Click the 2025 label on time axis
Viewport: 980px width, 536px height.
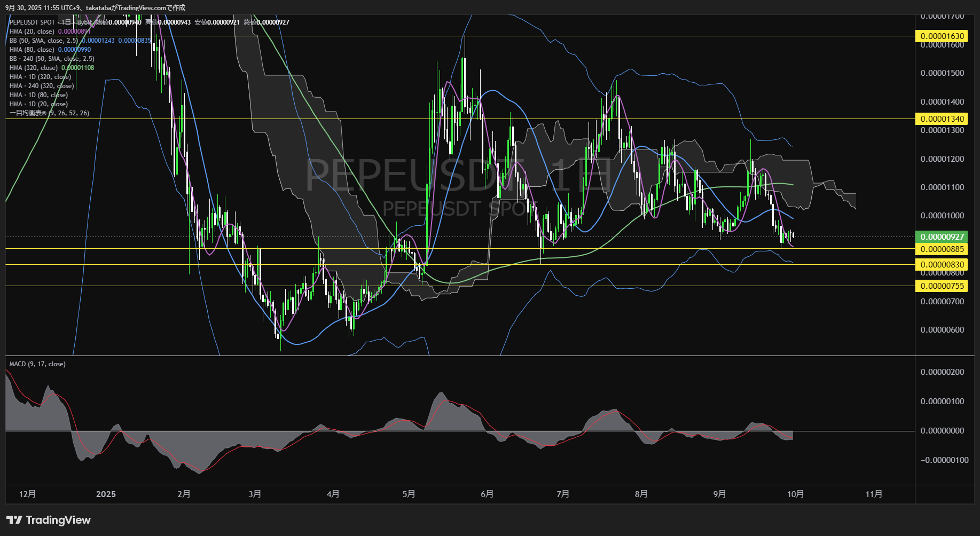click(x=106, y=494)
